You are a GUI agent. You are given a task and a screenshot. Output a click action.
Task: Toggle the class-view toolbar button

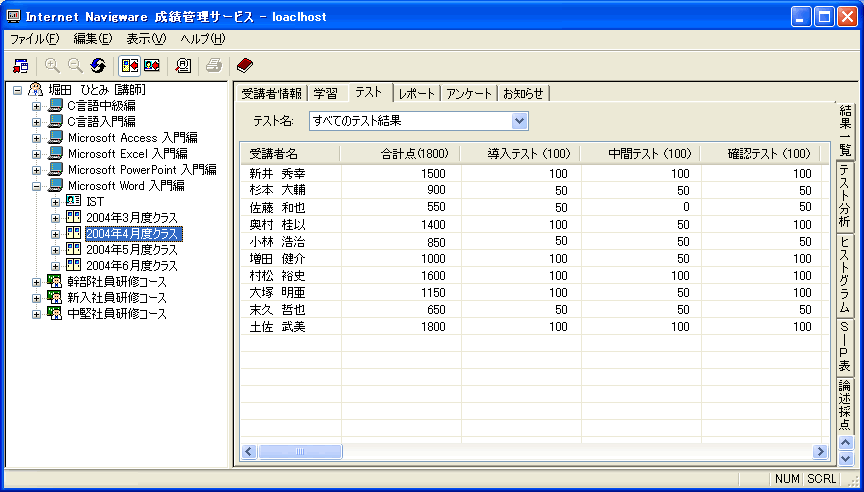pos(130,66)
